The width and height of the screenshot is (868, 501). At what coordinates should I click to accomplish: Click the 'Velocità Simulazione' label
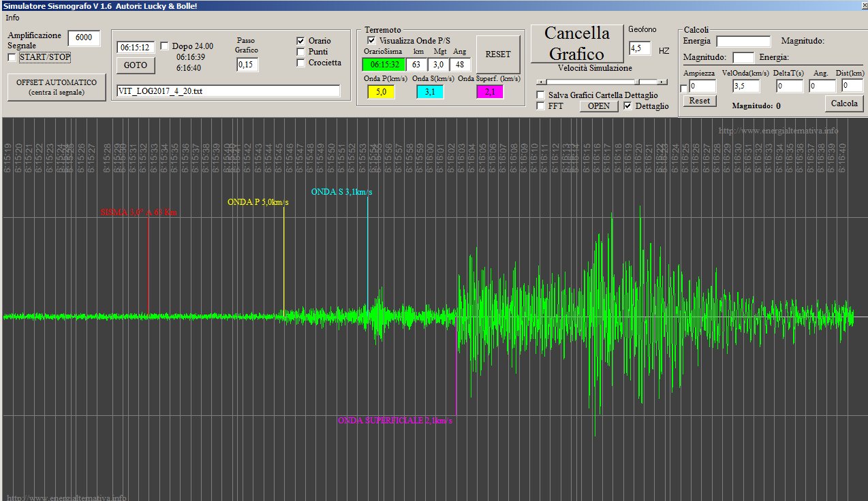595,68
